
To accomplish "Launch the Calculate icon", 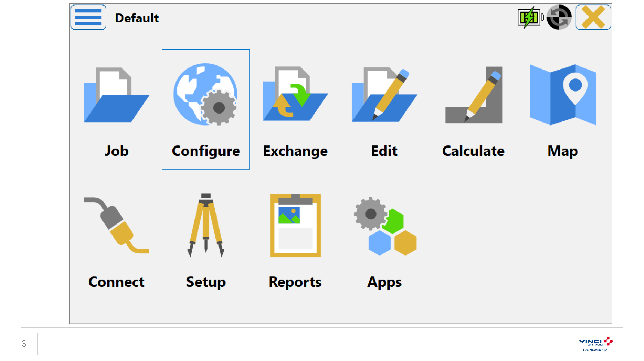I will click(x=474, y=95).
